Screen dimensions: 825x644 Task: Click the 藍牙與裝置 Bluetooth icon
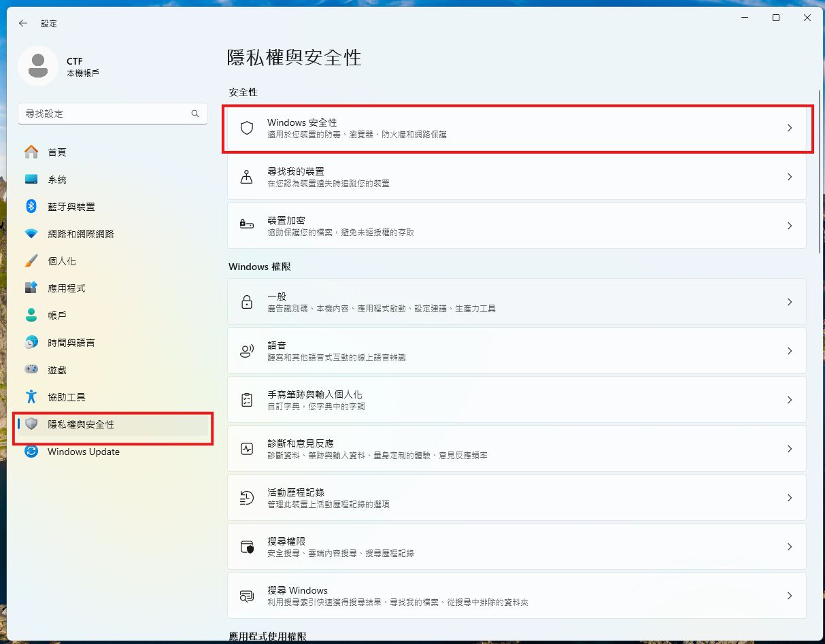[31, 206]
